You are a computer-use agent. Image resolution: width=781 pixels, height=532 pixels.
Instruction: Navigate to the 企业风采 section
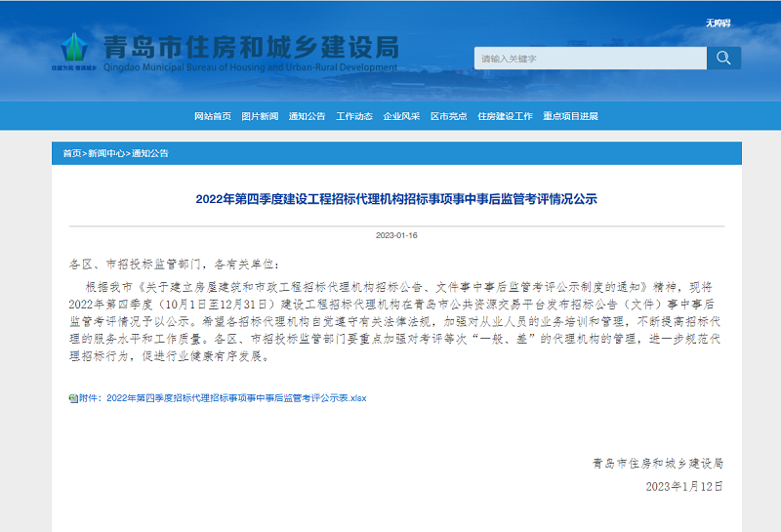pos(401,116)
